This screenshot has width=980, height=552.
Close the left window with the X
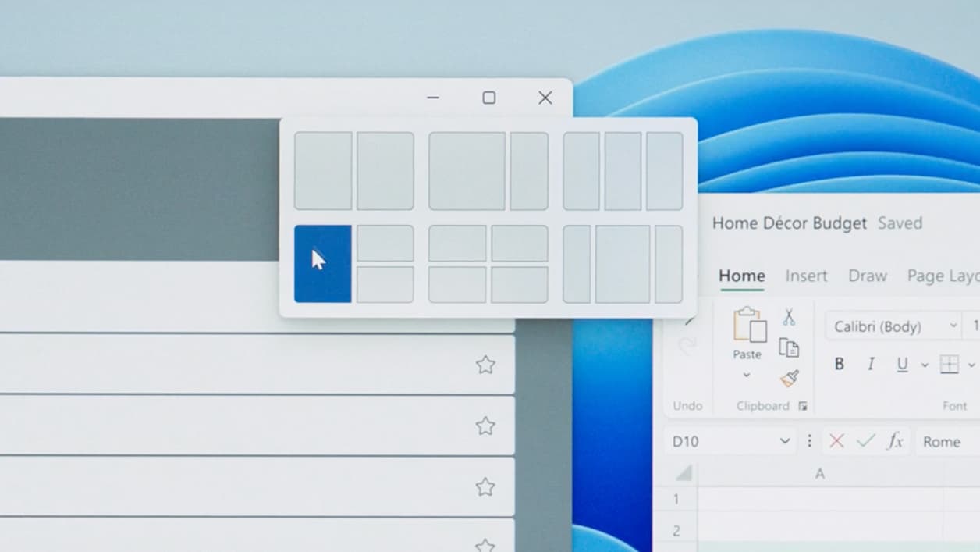tap(545, 98)
